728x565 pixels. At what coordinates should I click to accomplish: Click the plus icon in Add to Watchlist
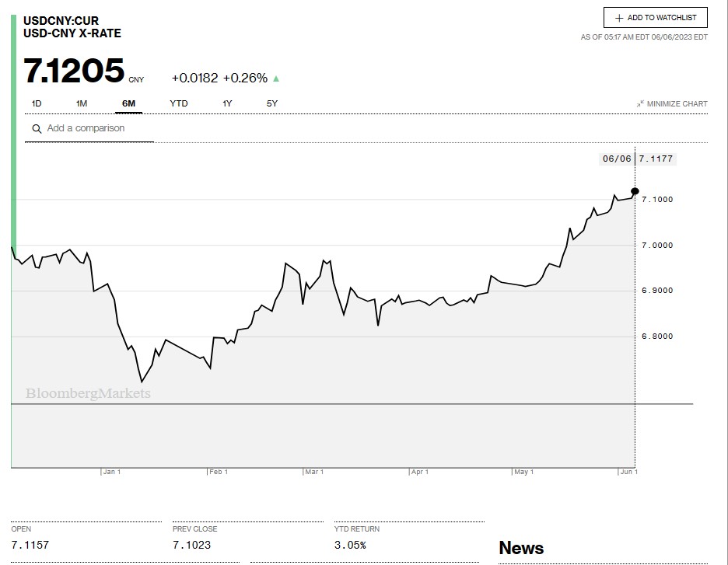(619, 18)
